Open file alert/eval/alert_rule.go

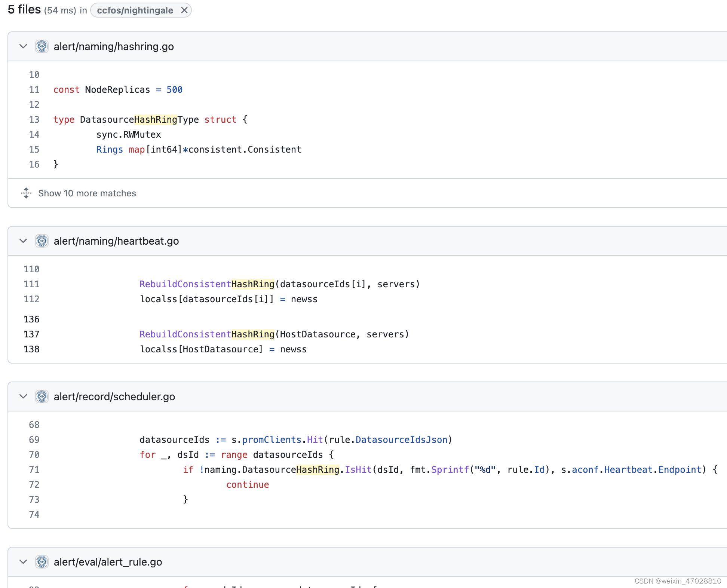point(108,562)
